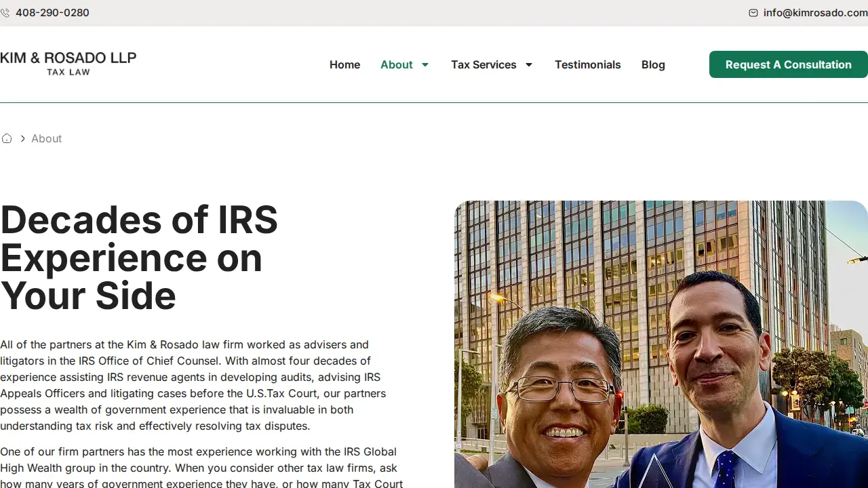Email info@kimrosado.com link

(x=815, y=13)
